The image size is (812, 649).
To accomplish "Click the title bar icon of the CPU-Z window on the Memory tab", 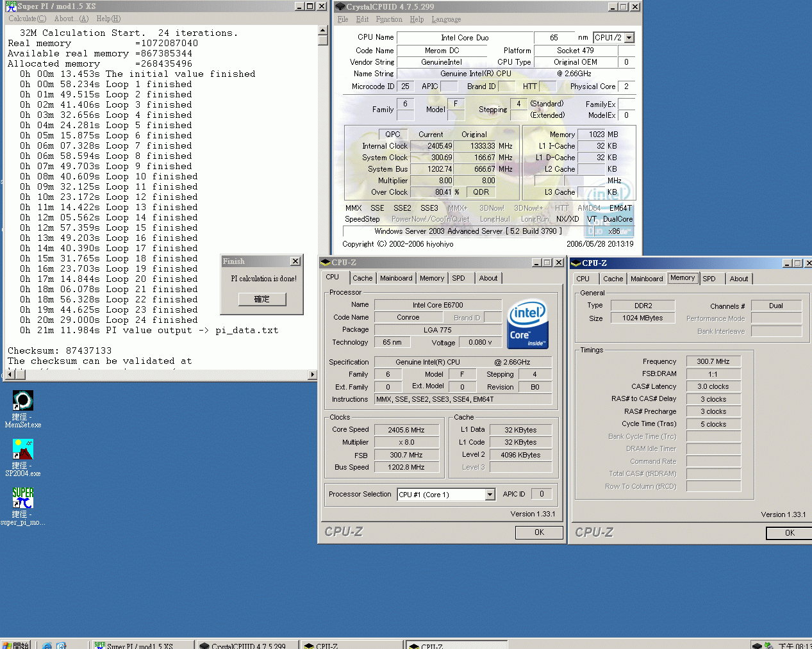I will pos(576,263).
